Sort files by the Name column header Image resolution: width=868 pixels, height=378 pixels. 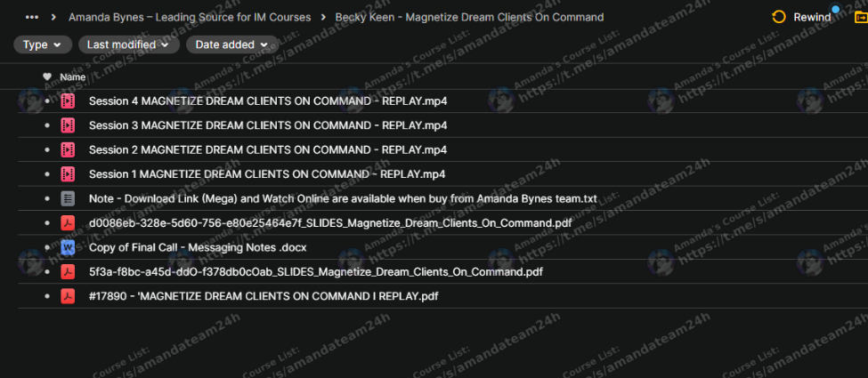pos(73,77)
